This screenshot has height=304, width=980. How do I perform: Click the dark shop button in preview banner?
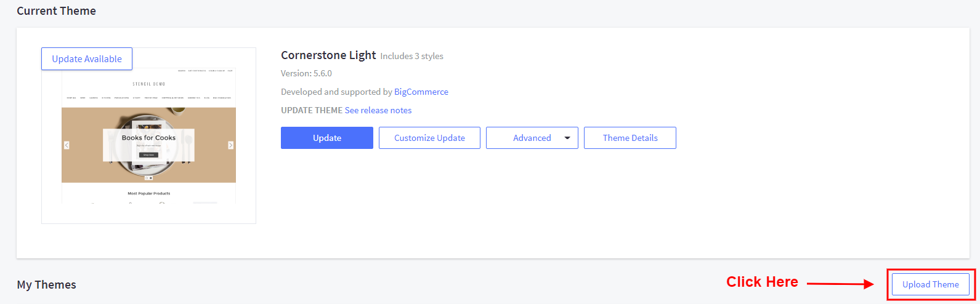click(x=148, y=154)
